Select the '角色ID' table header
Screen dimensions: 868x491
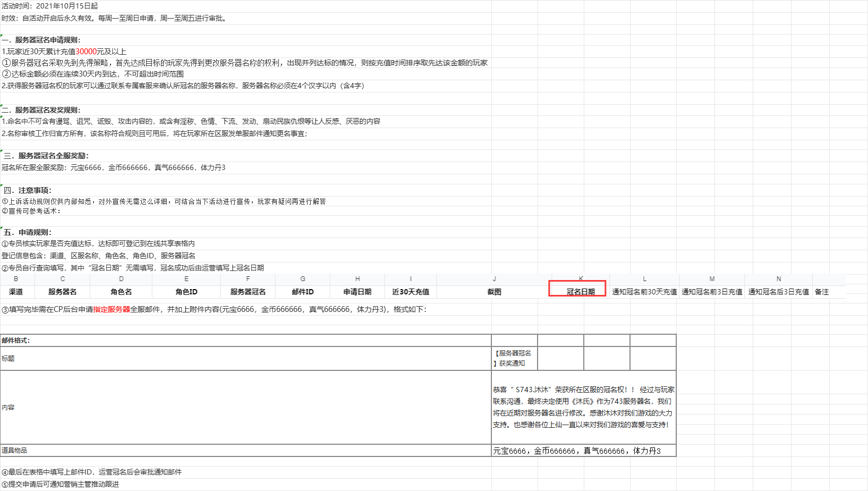186,292
